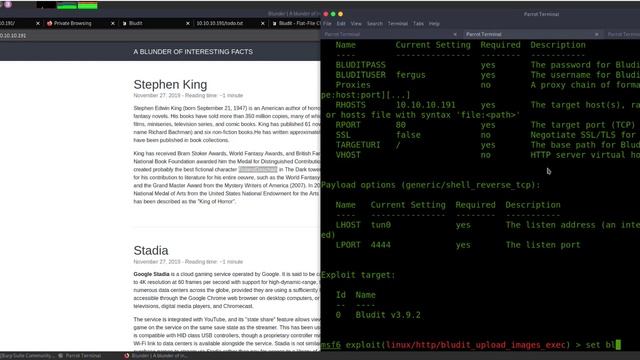Open the Stephen King article title
The image size is (640, 360).
click(170, 84)
